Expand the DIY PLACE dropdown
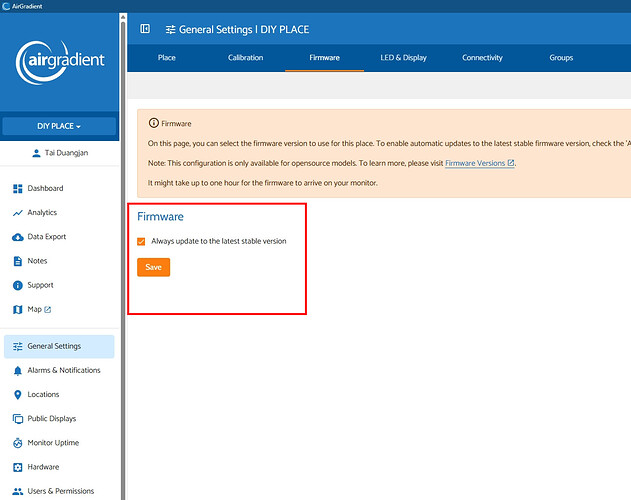Viewport: 631px width, 500px height. (59, 127)
